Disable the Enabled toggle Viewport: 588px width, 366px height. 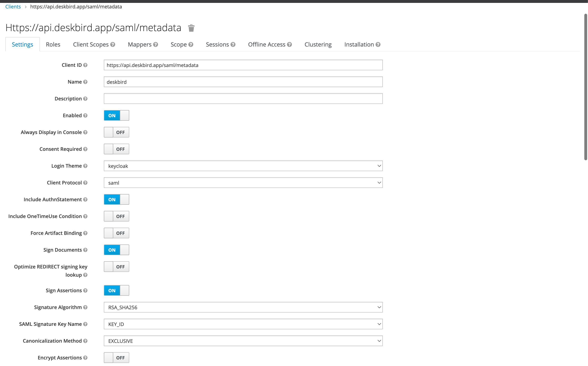point(116,115)
